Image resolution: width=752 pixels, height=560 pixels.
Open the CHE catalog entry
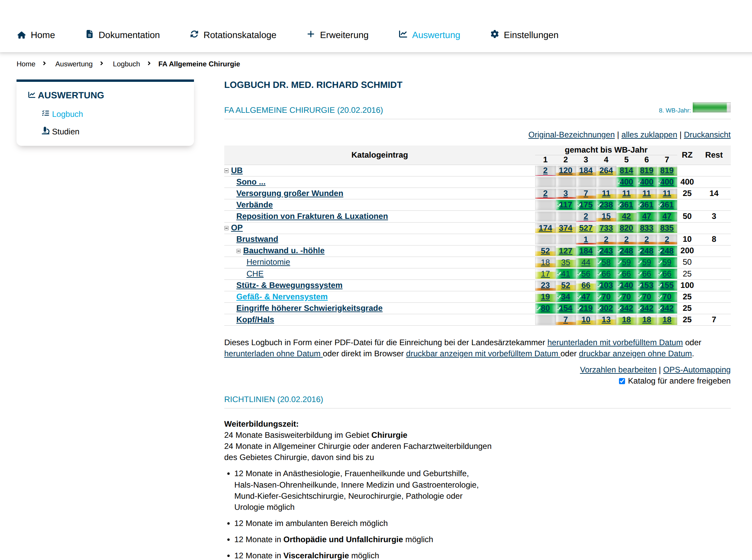[x=255, y=274]
